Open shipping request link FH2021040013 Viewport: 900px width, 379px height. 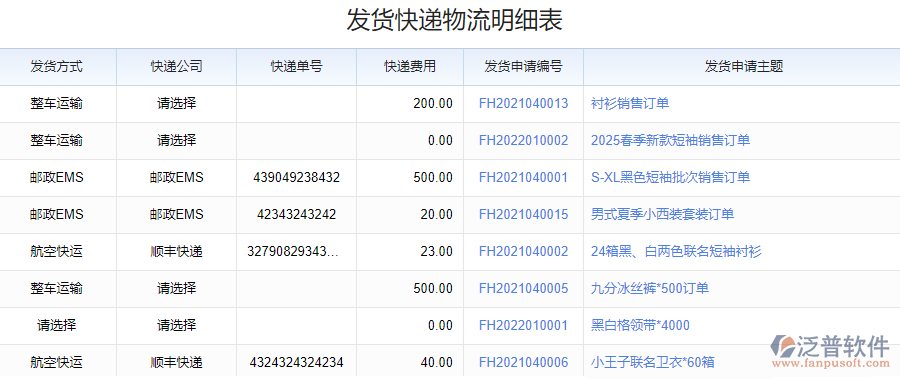(523, 103)
